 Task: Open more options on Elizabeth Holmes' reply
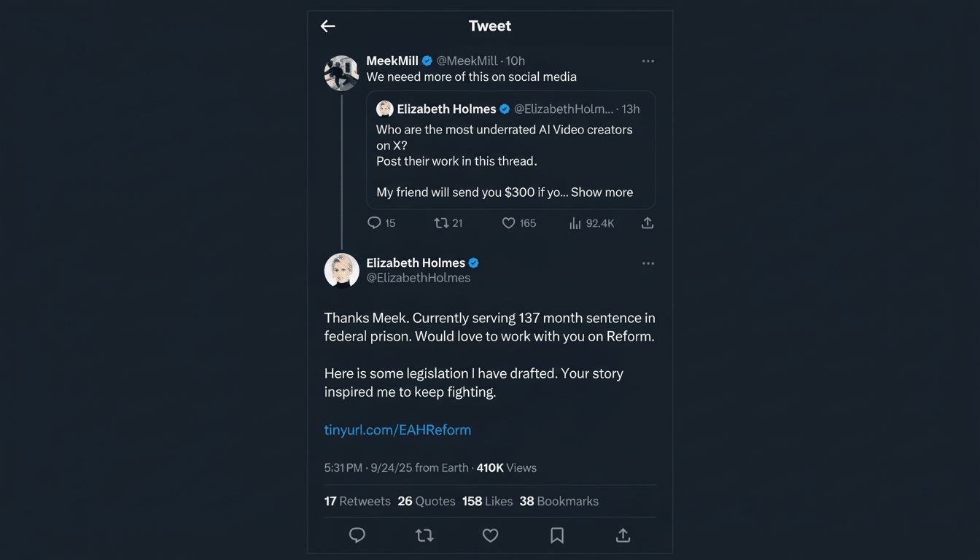[647, 262]
